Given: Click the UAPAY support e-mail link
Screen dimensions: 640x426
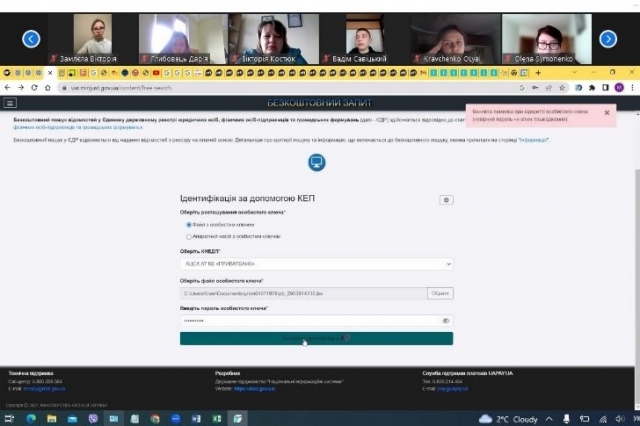Looking at the screenshot, I should tap(453, 389).
